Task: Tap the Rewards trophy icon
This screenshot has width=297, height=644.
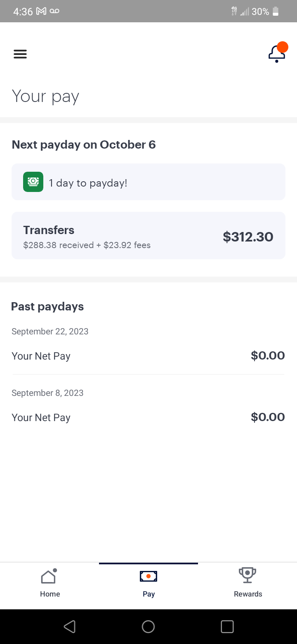Action: (x=247, y=575)
